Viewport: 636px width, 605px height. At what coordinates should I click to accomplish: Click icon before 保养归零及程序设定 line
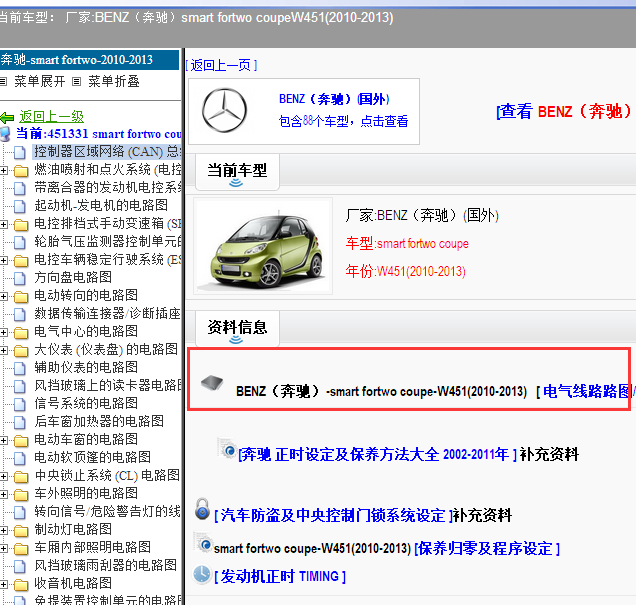tap(203, 542)
